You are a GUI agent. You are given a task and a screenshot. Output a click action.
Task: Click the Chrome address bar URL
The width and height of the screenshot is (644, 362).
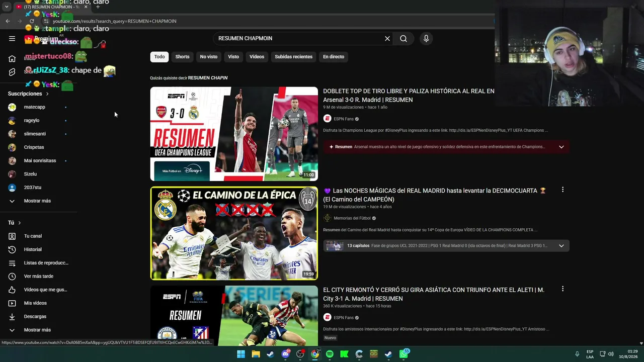coord(115,21)
